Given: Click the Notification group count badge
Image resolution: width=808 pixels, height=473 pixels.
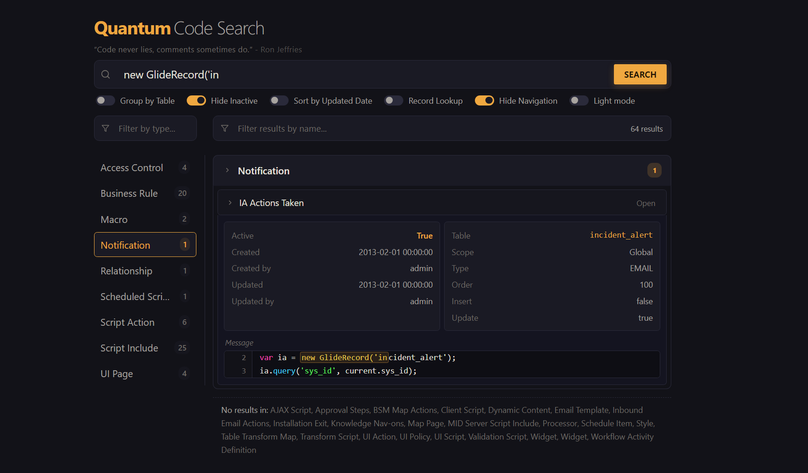Looking at the screenshot, I should click(x=654, y=171).
